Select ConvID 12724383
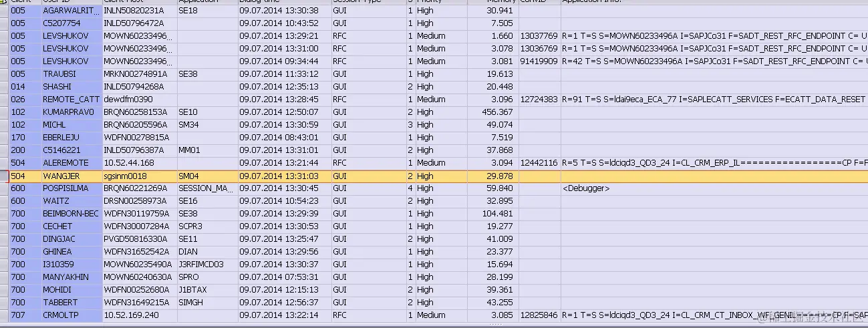Viewport: 868px width, 328px height. click(x=539, y=100)
